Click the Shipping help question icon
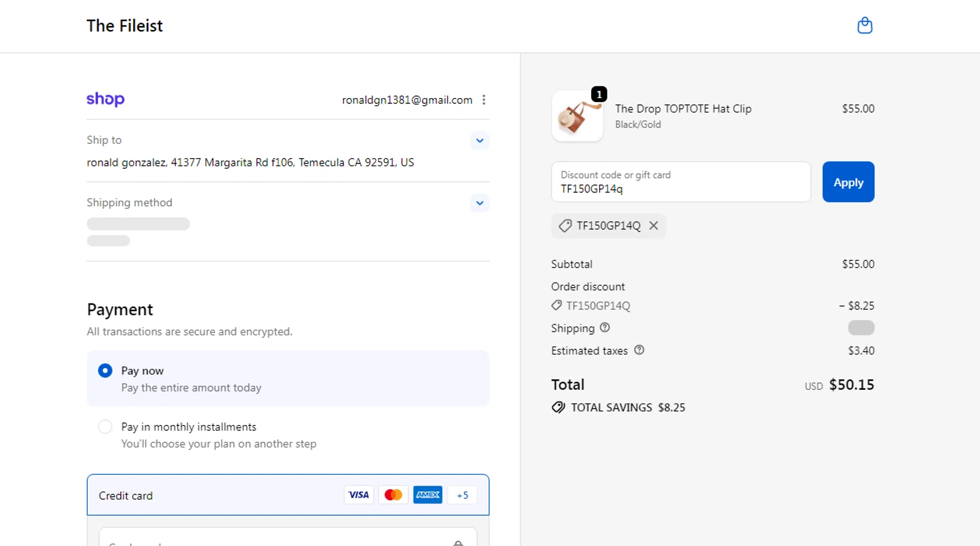 click(605, 328)
